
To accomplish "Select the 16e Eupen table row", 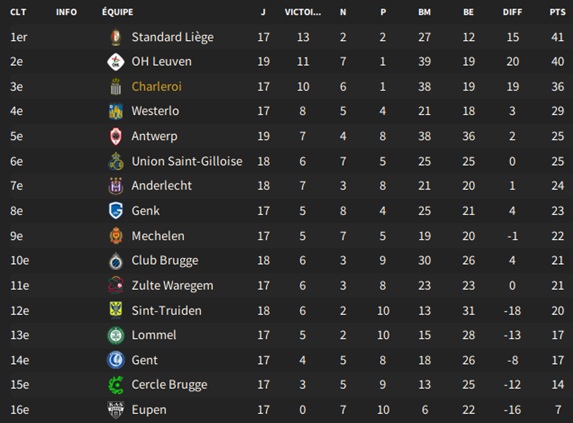I will (x=286, y=410).
